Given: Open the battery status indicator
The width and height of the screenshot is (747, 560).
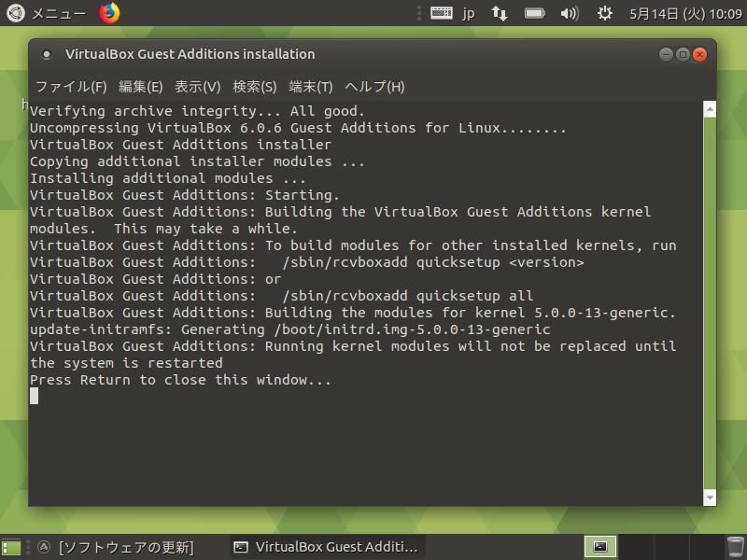Looking at the screenshot, I should click(x=534, y=13).
